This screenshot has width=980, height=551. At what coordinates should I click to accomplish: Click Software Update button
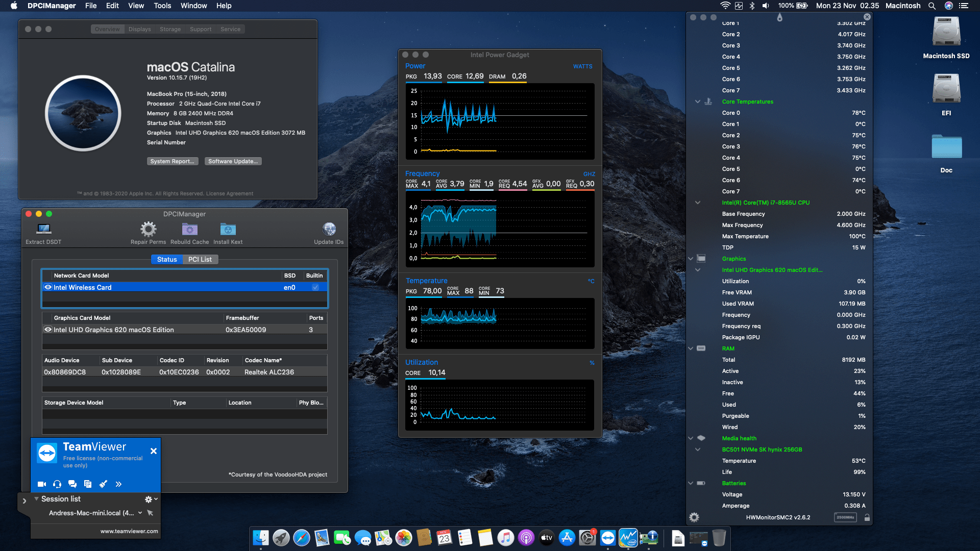tap(233, 161)
